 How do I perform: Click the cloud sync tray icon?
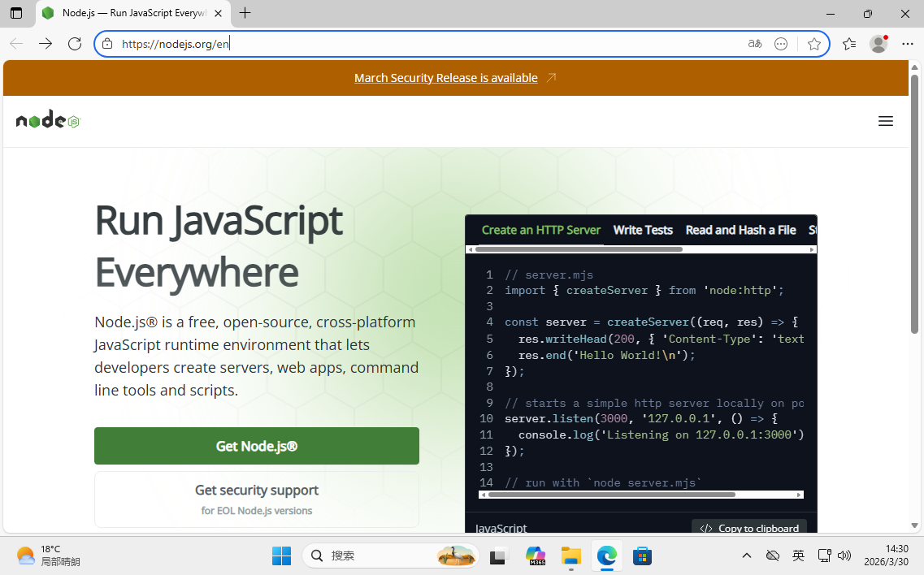773,556
